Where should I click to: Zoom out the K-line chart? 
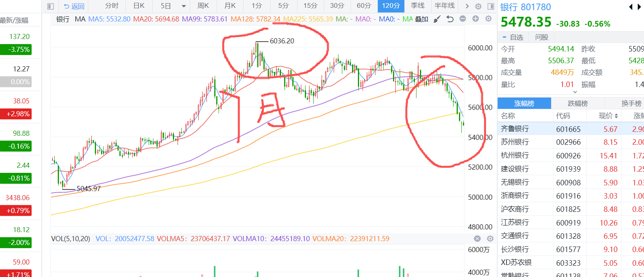(x=463, y=19)
